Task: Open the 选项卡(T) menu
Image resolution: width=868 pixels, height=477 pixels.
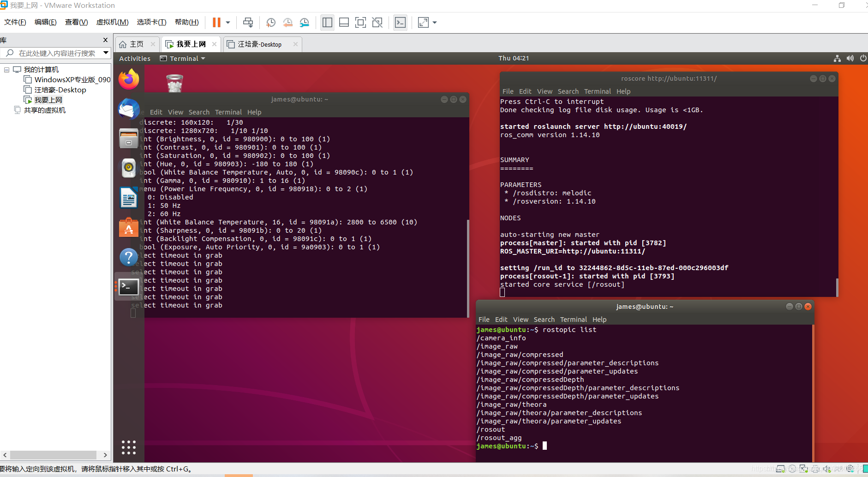Action: coord(151,22)
